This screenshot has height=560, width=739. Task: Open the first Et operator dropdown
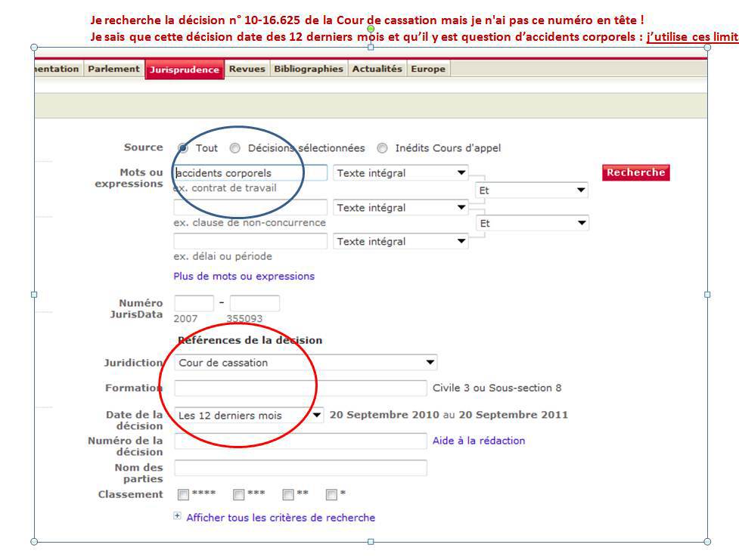click(532, 190)
